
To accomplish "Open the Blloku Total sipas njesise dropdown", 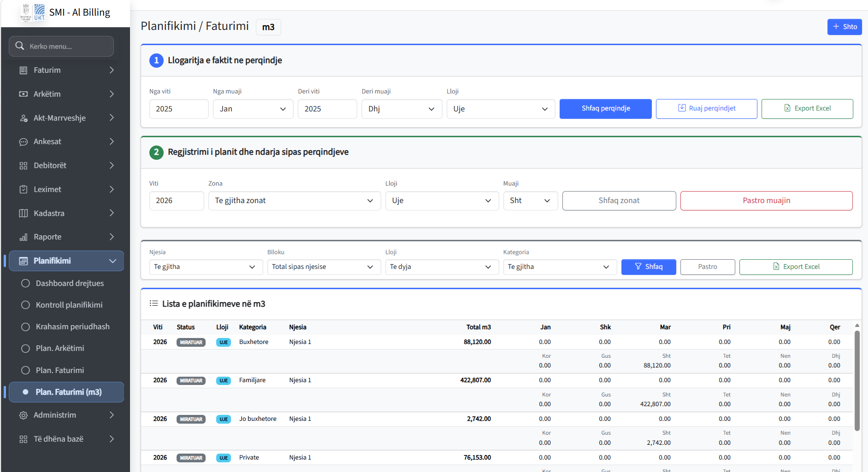I will (x=324, y=267).
